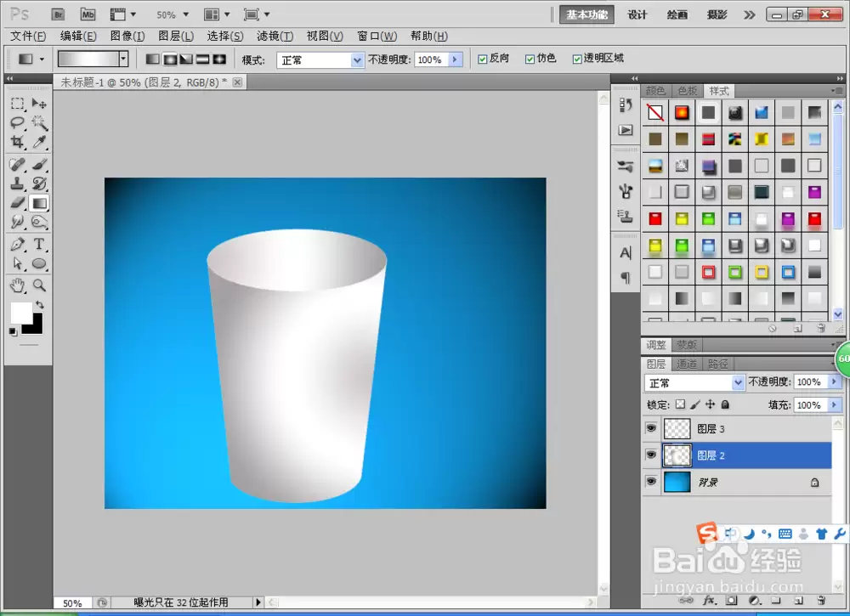Open the 填充 fill slider arrow

coord(835,404)
